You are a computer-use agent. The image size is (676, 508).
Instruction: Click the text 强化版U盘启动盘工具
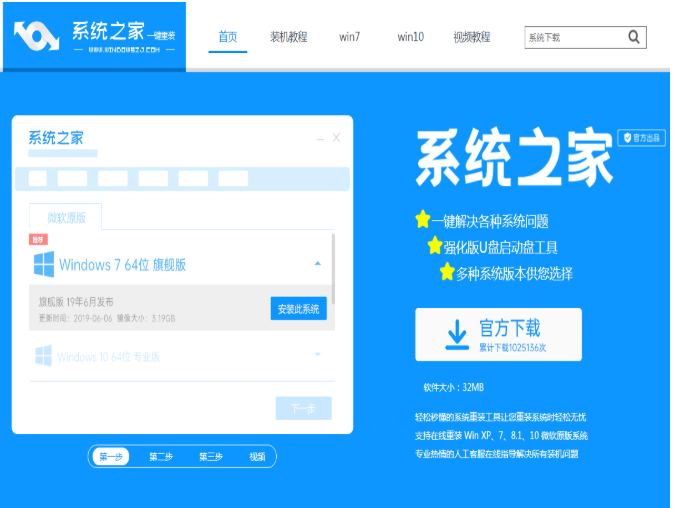[501, 248]
